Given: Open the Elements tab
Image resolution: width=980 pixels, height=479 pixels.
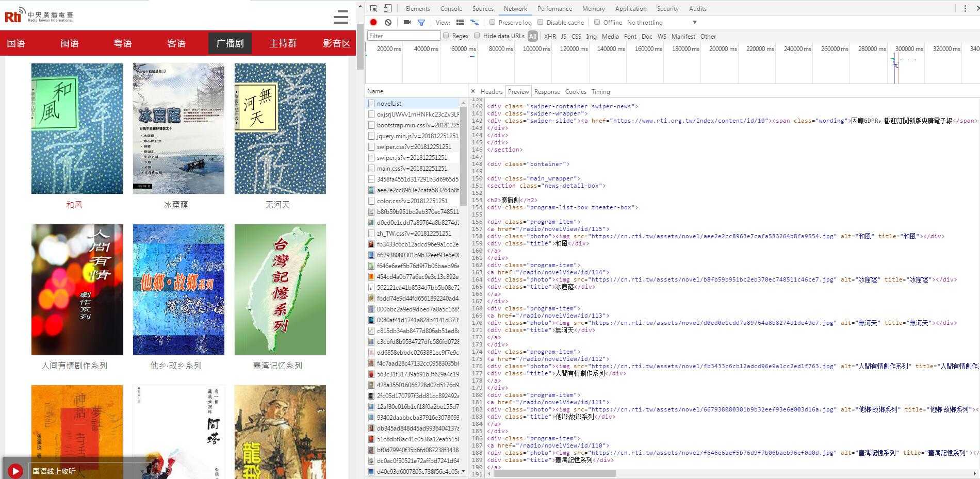Looking at the screenshot, I should [418, 8].
